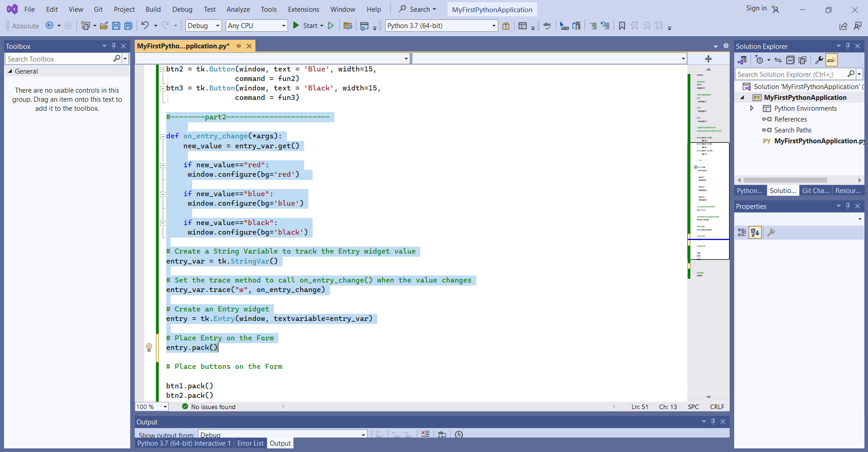Screen dimensions: 868x452
Task: Click the Sign in link
Action: tap(756, 8)
